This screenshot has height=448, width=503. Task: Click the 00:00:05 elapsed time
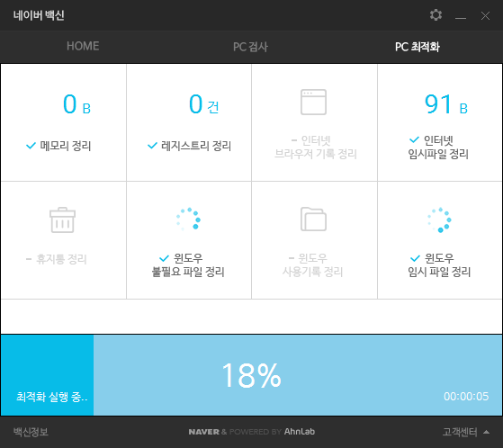point(466,397)
